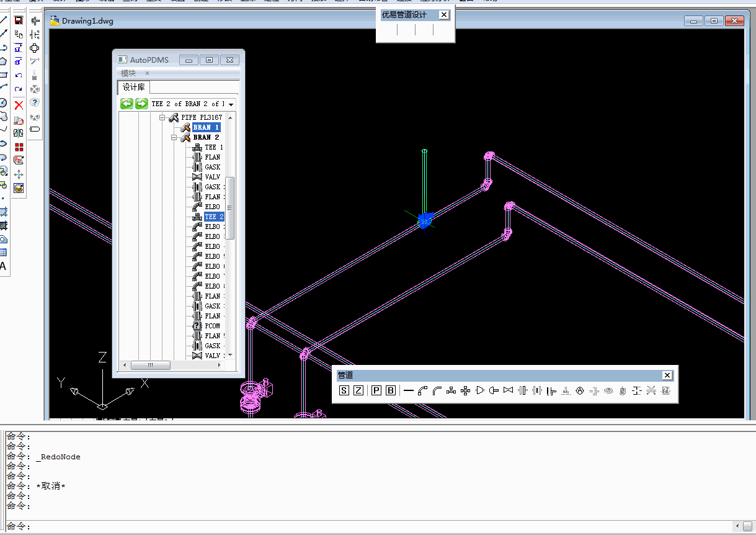The height and width of the screenshot is (535, 756).
Task: Click the green forward arrow in AutoPDMS
Action: (x=141, y=104)
